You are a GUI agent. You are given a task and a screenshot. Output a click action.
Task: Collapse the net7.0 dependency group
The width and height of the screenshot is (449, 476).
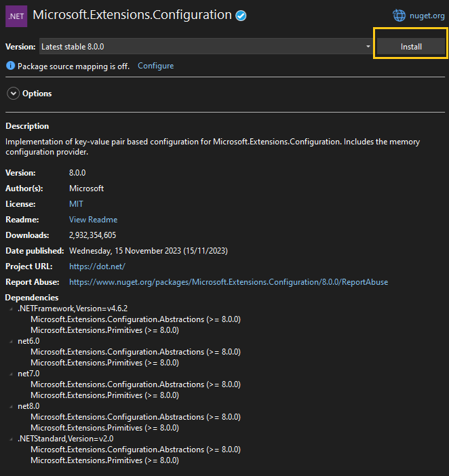[12, 374]
